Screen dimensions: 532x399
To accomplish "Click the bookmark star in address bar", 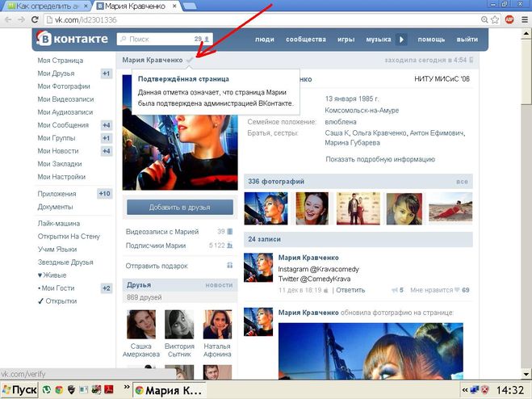I will [x=495, y=19].
